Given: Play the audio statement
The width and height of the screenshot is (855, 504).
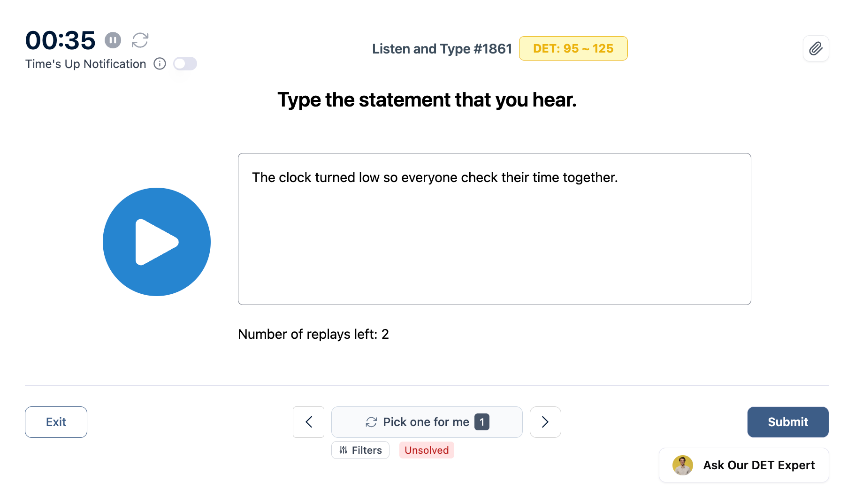Looking at the screenshot, I should pyautogui.click(x=157, y=242).
